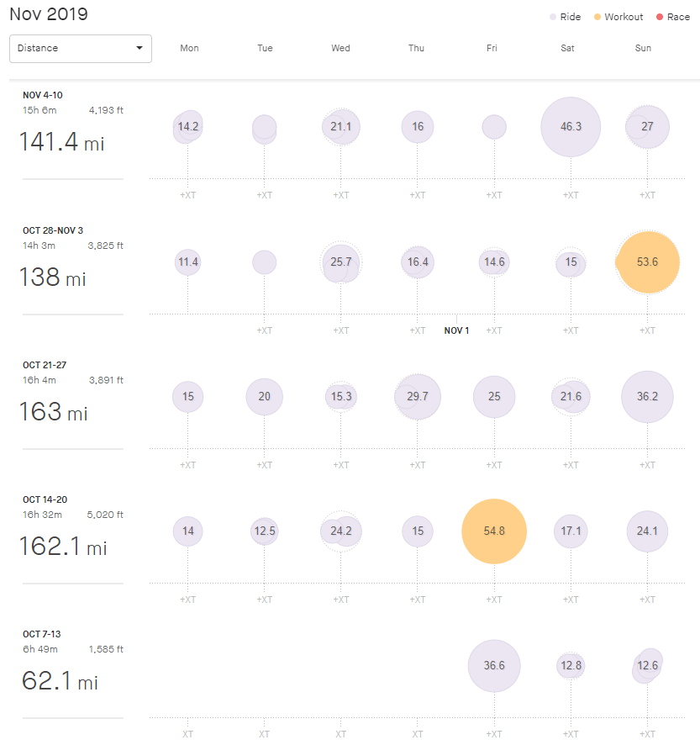Open the 25.7 mile Wednesday ride bubble

[x=340, y=262]
